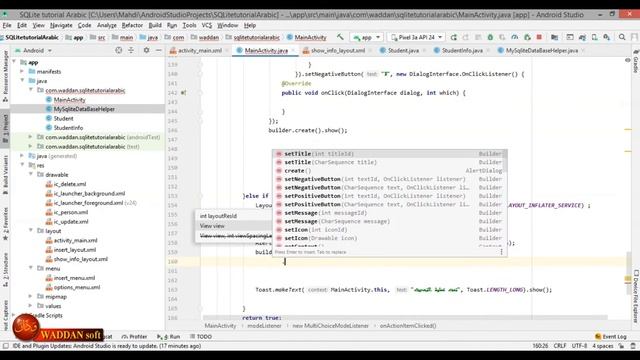The height and width of the screenshot is (360, 640).
Task: Open the Profiler tool window
Action: 135,336
